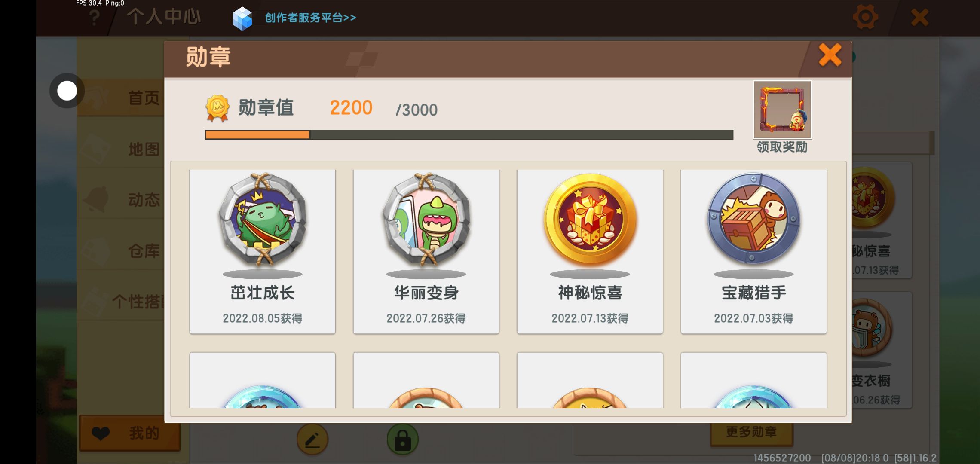Viewport: 980px width, 464px height.
Task: Click the 我的 heart button
Action: pos(130,433)
